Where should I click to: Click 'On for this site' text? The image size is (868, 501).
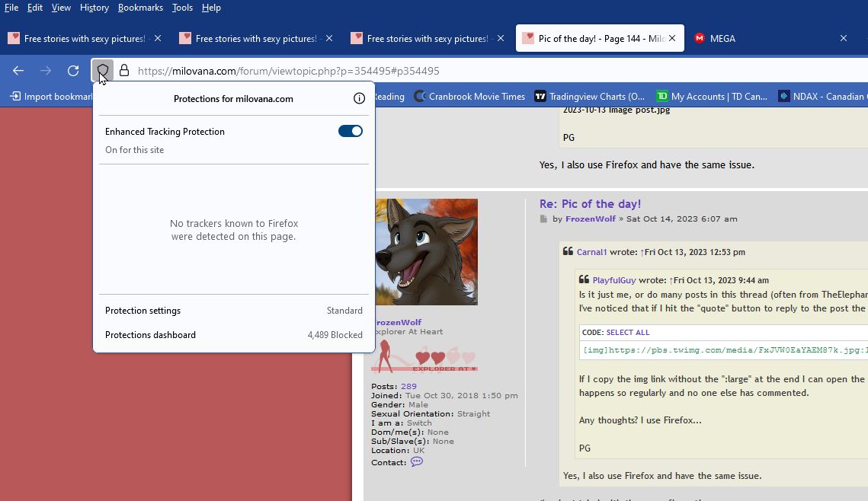point(135,150)
